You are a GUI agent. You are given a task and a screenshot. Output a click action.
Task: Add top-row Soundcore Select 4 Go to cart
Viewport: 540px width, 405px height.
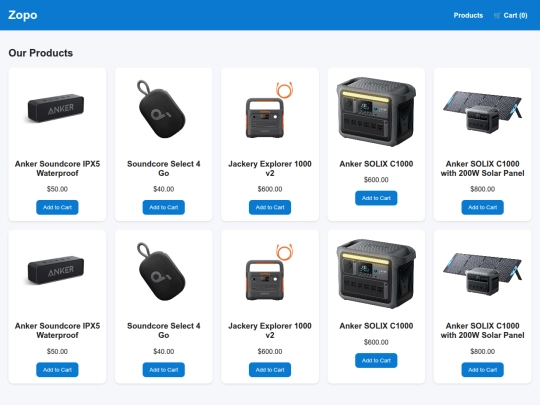click(164, 207)
